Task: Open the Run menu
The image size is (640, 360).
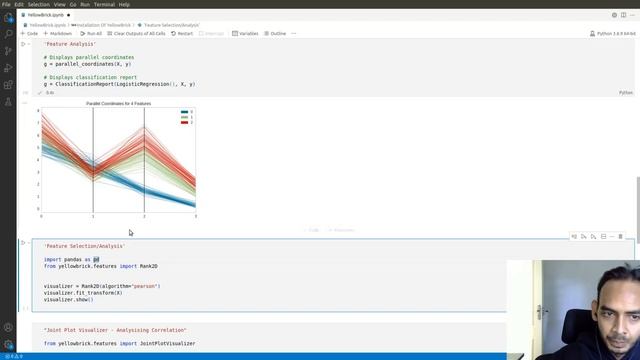Action: point(85,4)
